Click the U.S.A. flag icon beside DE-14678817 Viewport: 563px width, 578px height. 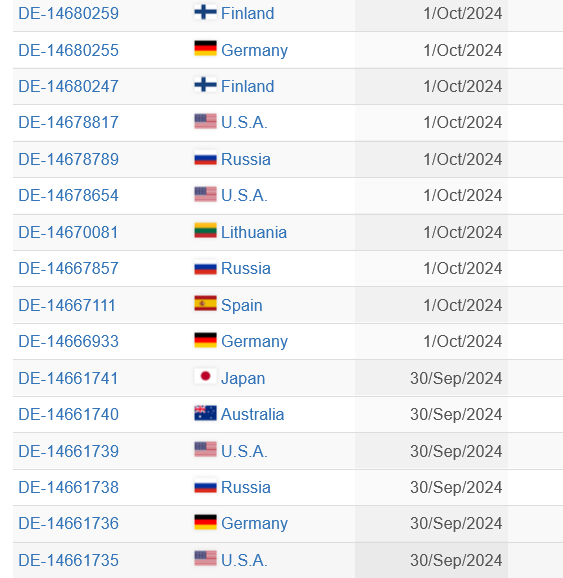tap(205, 121)
